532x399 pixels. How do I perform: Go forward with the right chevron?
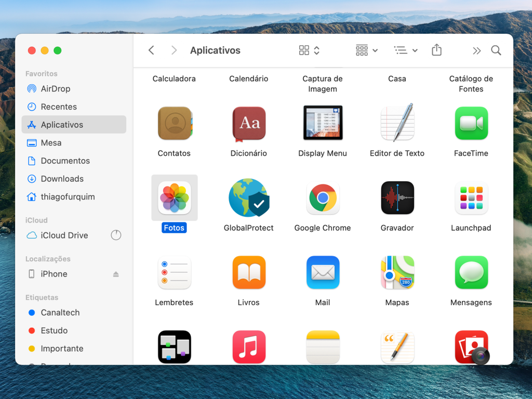pyautogui.click(x=174, y=50)
